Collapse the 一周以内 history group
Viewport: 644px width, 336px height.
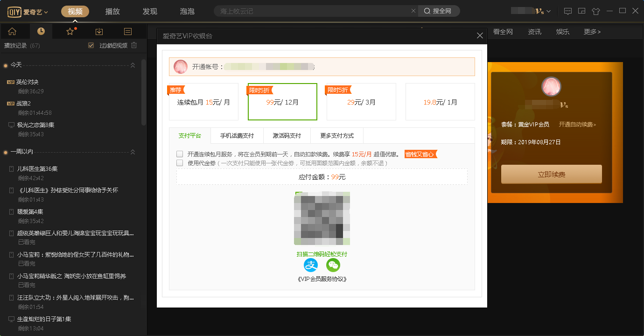coord(133,152)
